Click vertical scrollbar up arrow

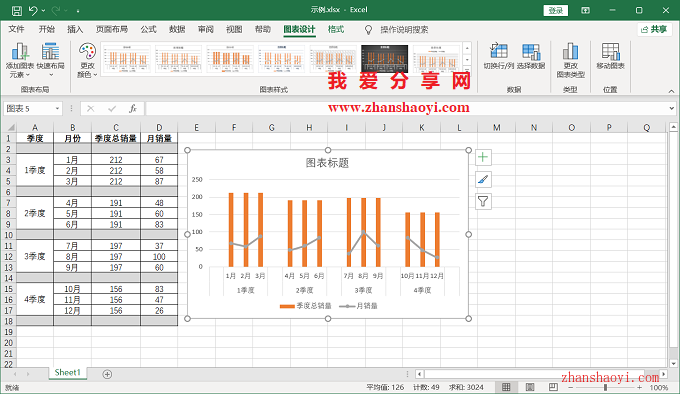(x=673, y=127)
